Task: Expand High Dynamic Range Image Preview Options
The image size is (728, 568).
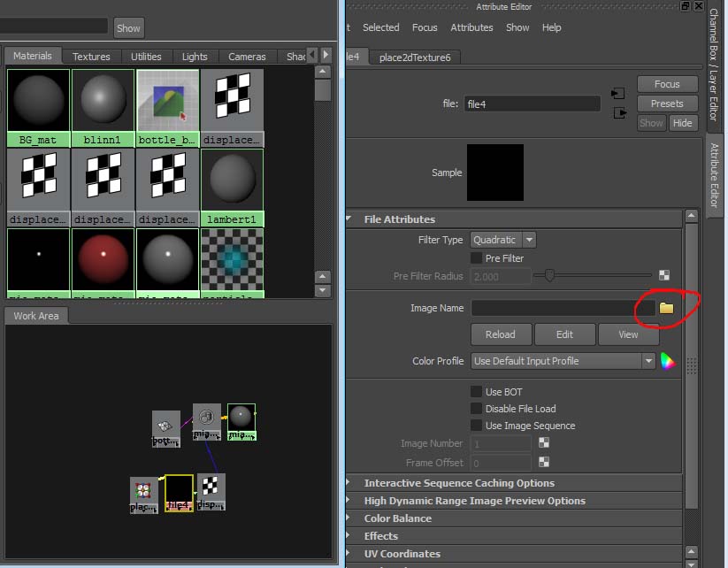Action: coord(349,500)
